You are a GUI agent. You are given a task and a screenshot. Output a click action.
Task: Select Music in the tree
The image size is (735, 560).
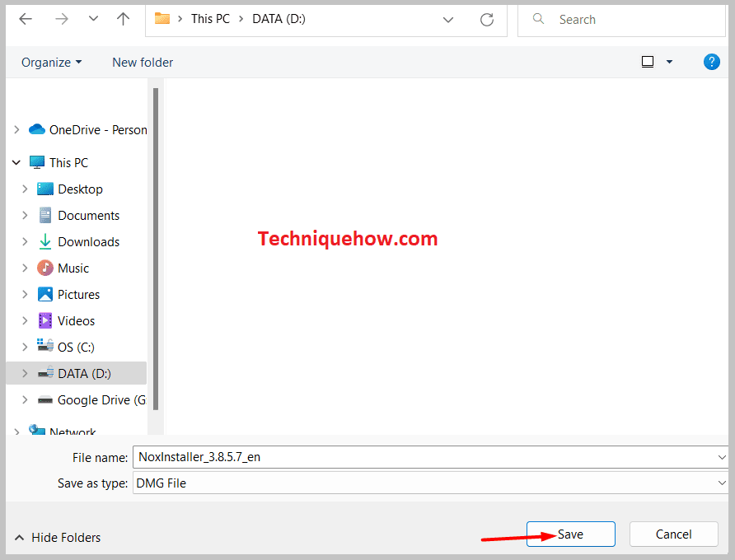tap(73, 268)
